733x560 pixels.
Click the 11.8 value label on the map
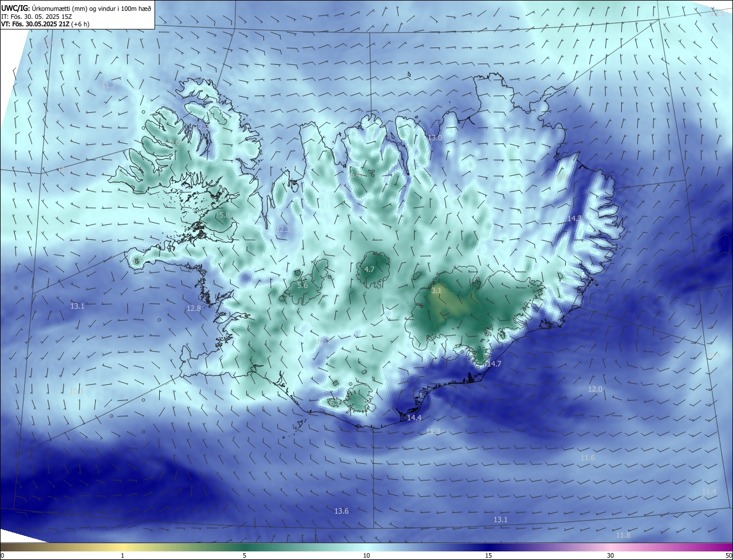[x=623, y=535]
